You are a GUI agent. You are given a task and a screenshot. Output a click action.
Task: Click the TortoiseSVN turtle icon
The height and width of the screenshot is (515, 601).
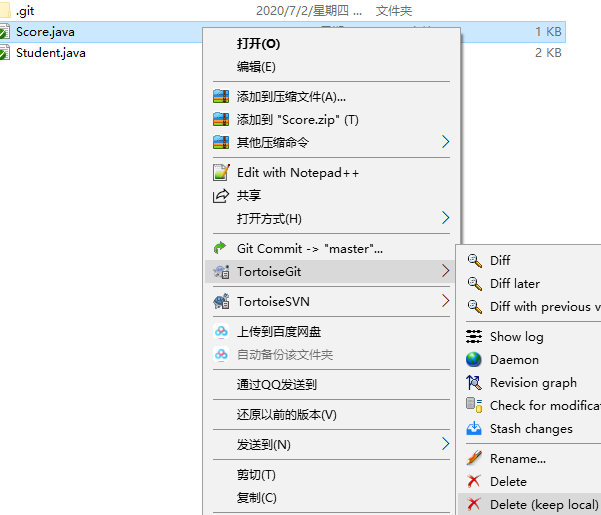click(x=221, y=301)
